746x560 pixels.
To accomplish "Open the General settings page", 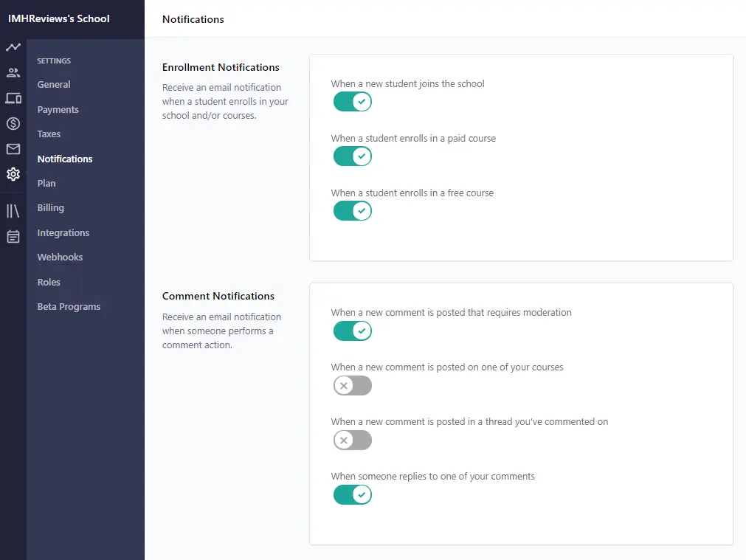I will tap(54, 85).
